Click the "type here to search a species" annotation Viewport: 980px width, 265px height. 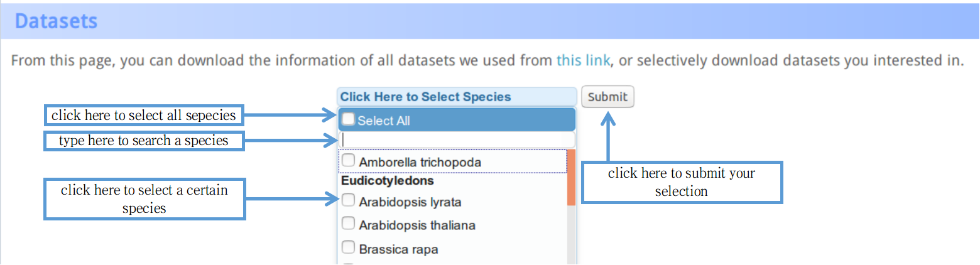[144, 141]
